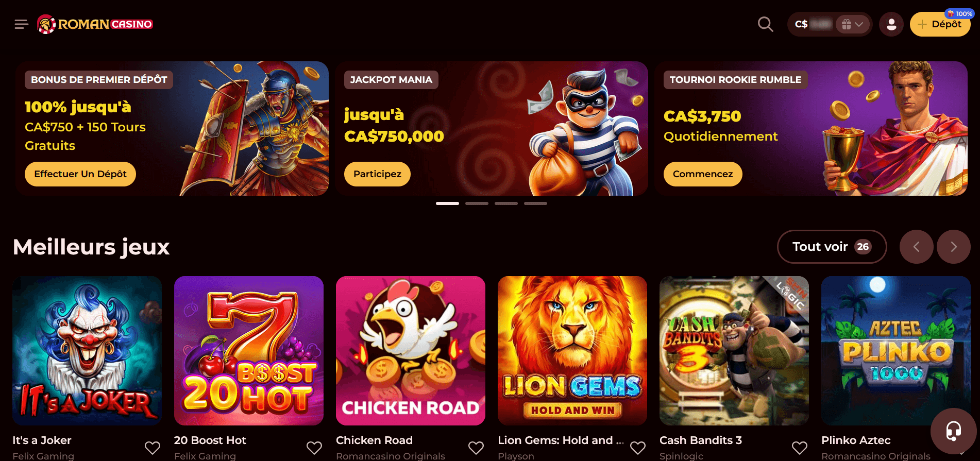Screen dimensions: 980x461
Task: Select the second carousel slide indicator
Action: 477,203
